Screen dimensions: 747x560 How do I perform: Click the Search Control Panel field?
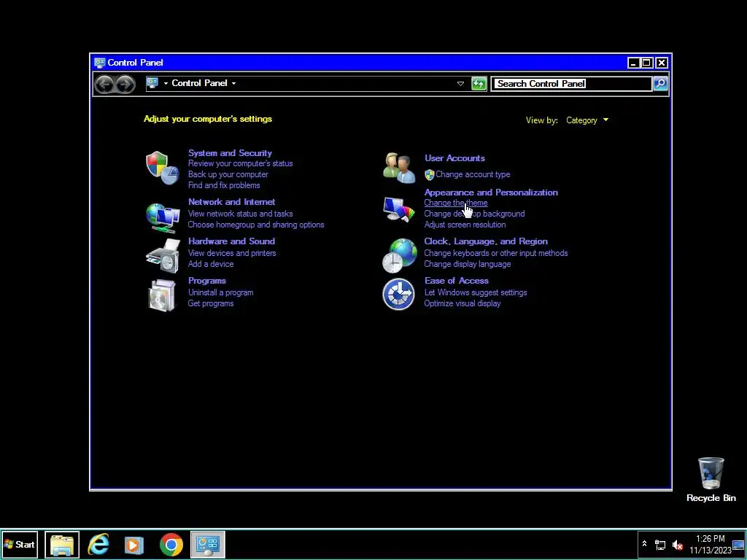pyautogui.click(x=571, y=84)
